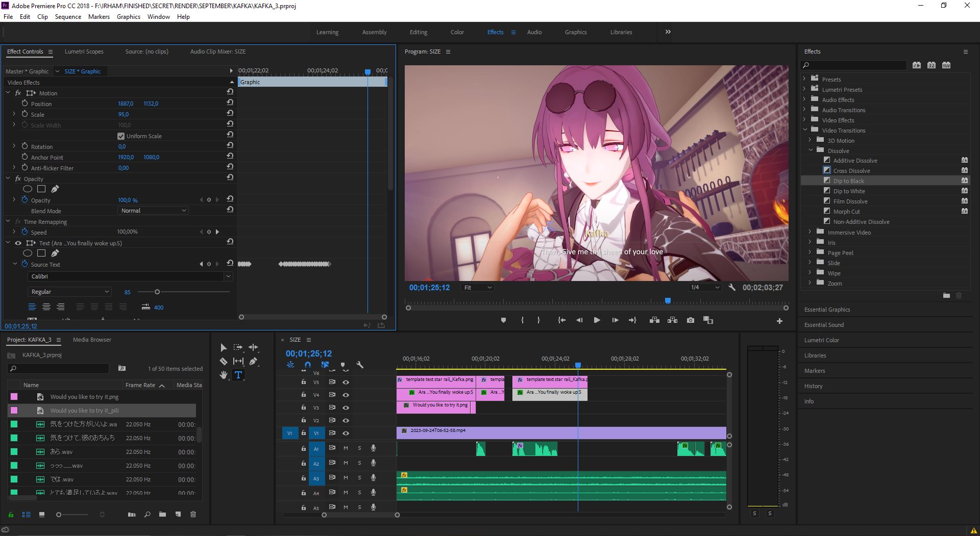Viewport: 980px width, 536px height.
Task: Toggle visibility of the V1 track
Action: [x=346, y=433]
